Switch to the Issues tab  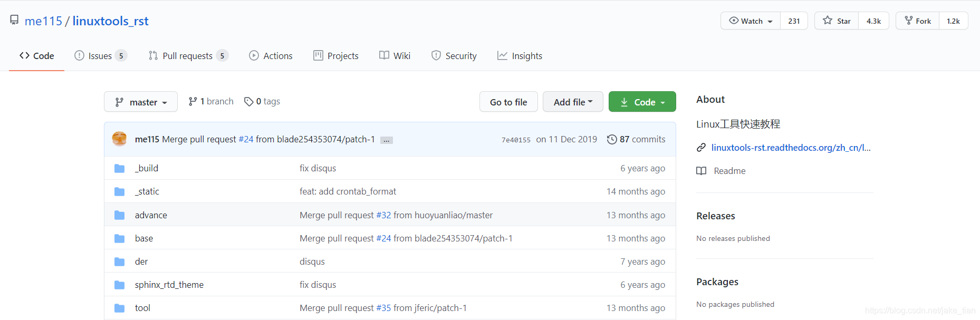[101, 56]
